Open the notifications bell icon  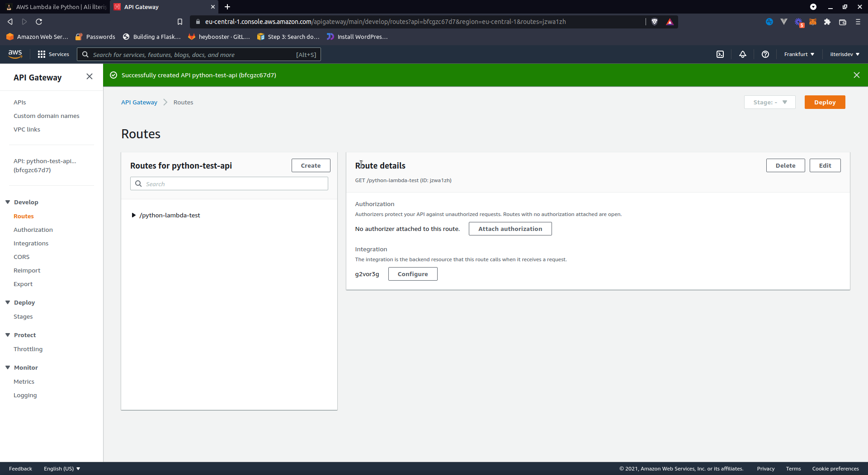click(x=743, y=54)
